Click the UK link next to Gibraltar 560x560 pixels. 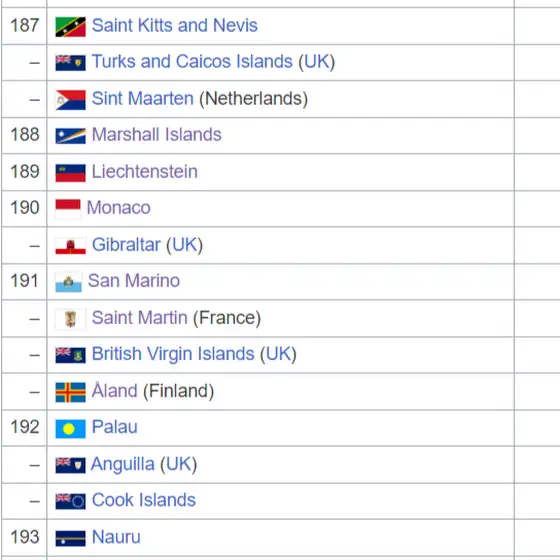pyautogui.click(x=185, y=245)
